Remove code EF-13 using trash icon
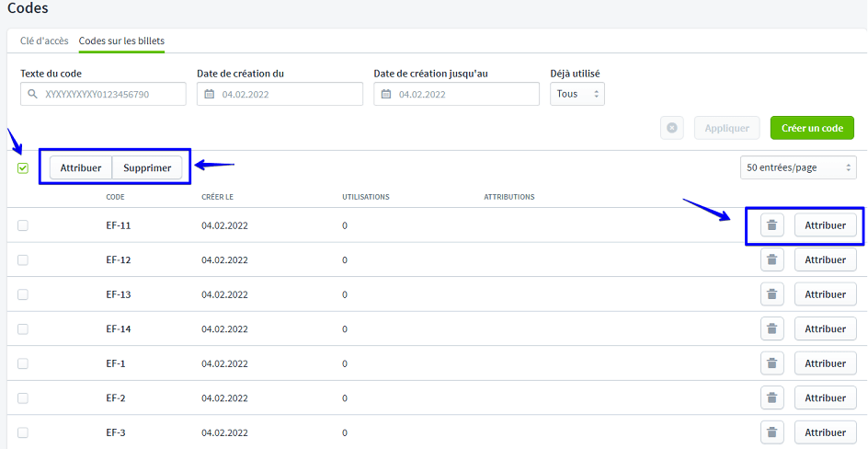The height and width of the screenshot is (449, 868). tap(772, 294)
